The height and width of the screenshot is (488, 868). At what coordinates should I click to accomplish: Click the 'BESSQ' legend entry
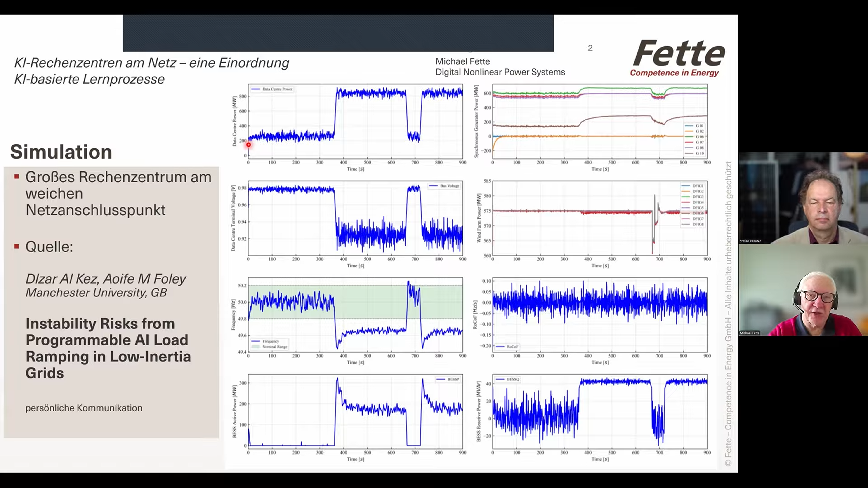click(508, 379)
